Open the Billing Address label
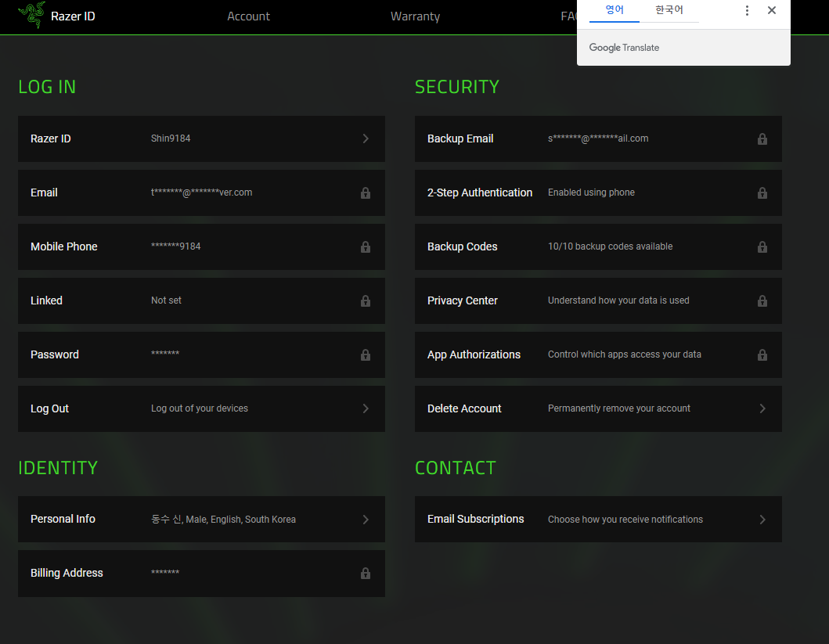Viewport: 829px width, 644px height. tap(67, 573)
